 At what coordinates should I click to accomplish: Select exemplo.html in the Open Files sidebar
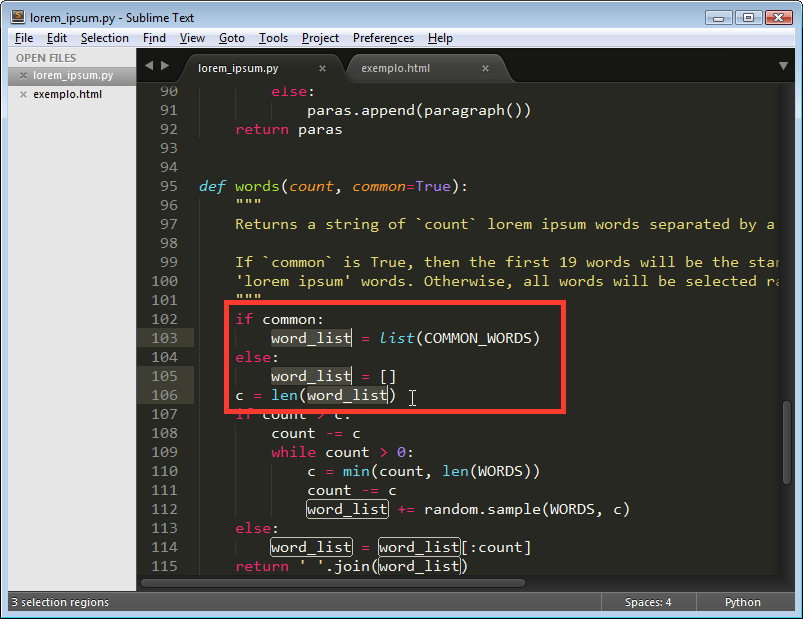pyautogui.click(x=67, y=94)
